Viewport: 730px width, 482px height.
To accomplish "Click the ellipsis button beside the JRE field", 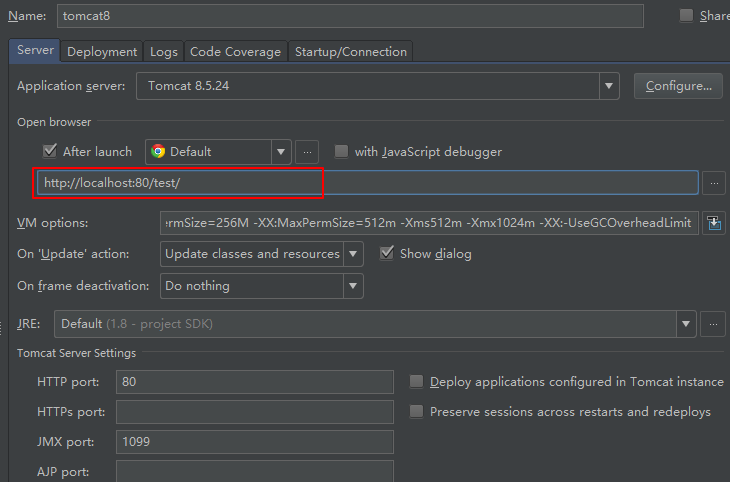I will 713,324.
